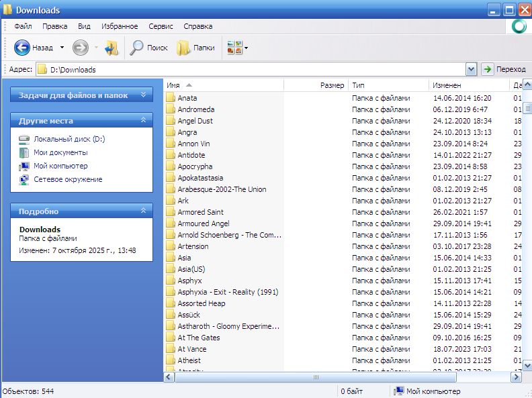Image resolution: width=532 pixels, height=398 pixels.
Task: Sort by the Имя column header
Action: click(x=224, y=85)
